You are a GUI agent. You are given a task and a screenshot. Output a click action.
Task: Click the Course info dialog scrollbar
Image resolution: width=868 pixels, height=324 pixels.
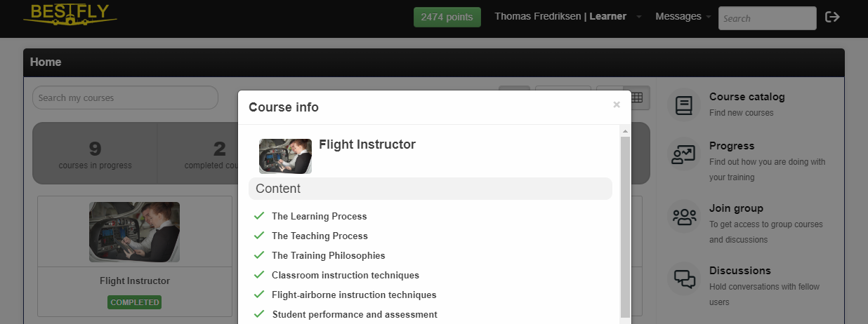tap(625, 224)
